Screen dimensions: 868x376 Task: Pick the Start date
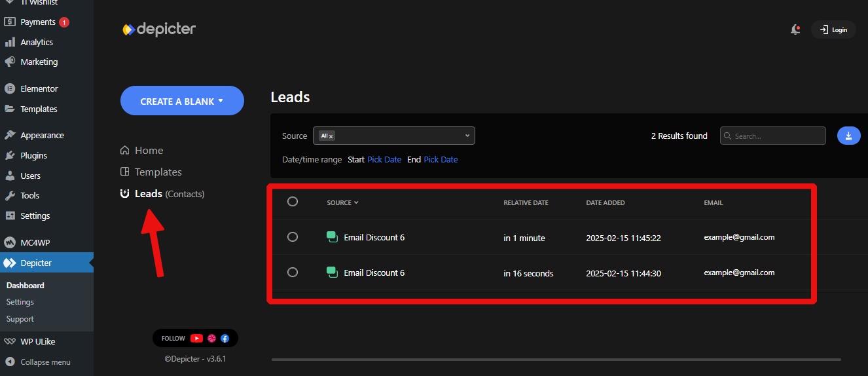click(x=384, y=159)
